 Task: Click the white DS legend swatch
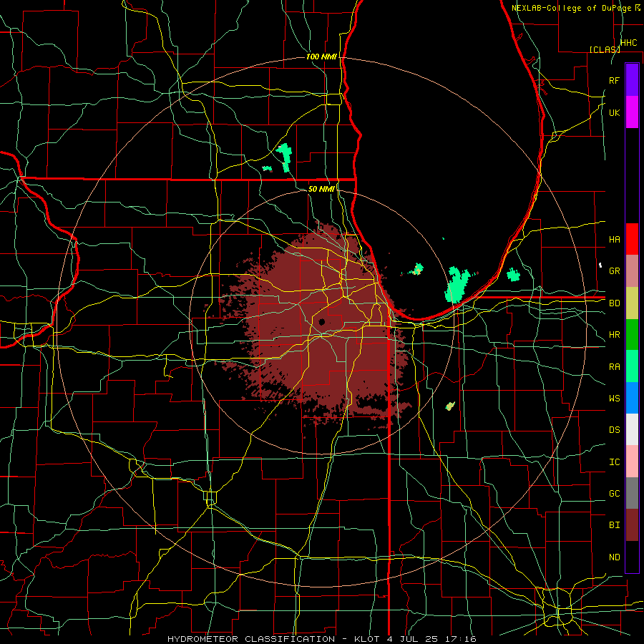(632, 429)
